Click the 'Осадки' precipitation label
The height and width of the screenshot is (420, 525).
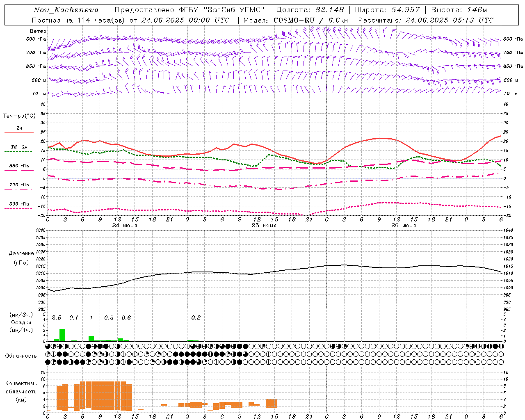[x=21, y=322]
